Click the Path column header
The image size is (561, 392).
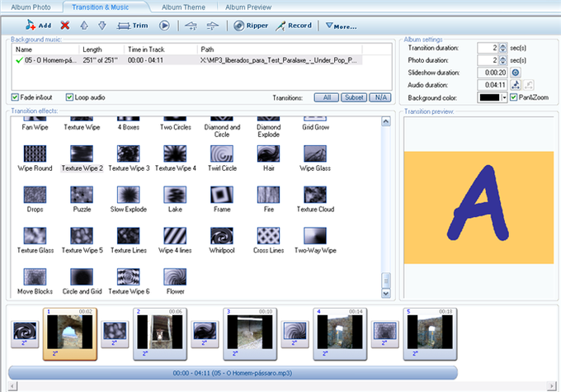click(280, 50)
